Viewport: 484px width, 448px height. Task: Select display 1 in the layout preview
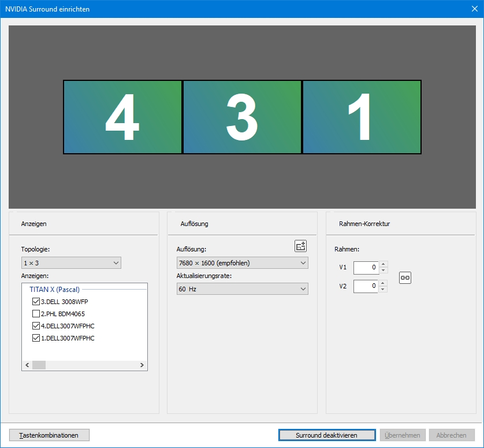[362, 117]
